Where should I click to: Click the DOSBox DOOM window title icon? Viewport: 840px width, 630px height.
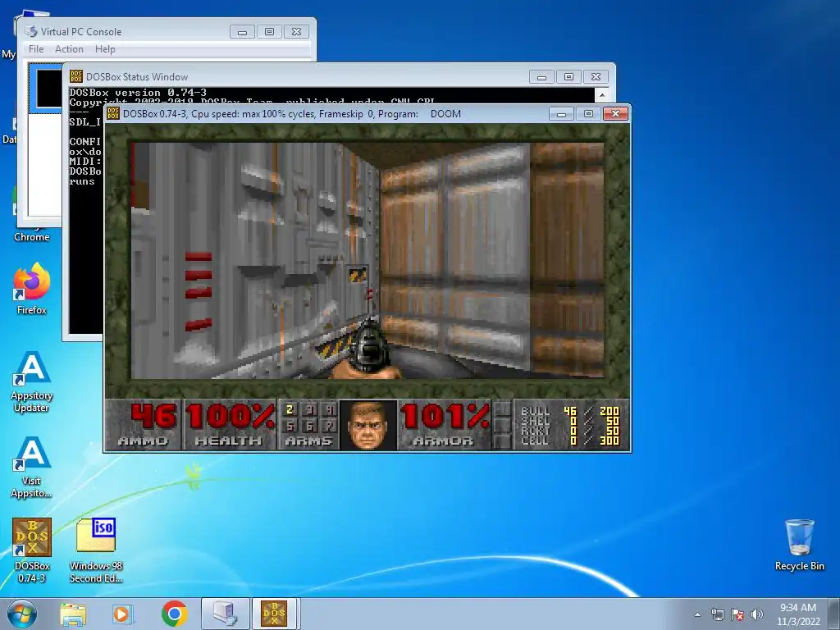[113, 113]
